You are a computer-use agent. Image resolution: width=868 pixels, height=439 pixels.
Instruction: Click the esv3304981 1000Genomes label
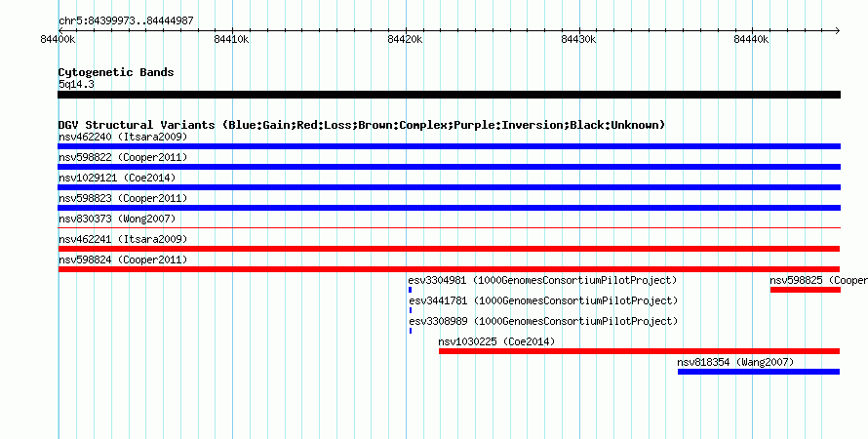coord(543,280)
